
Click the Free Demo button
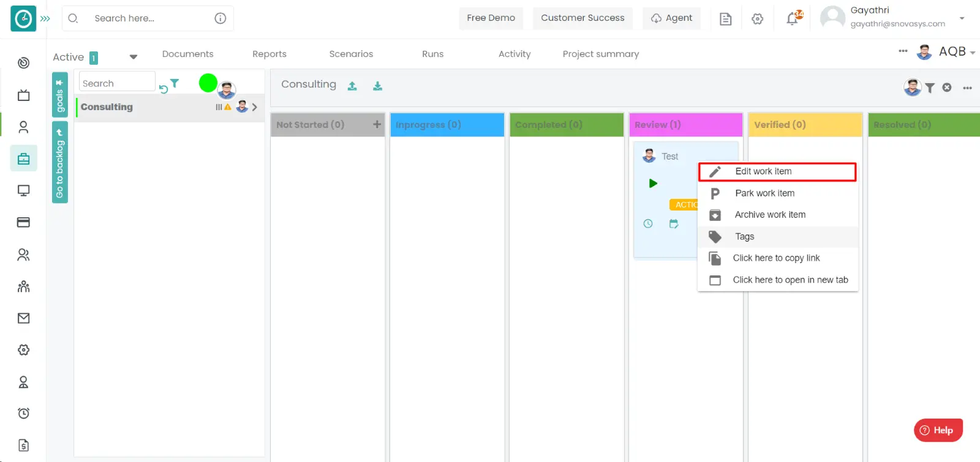coord(491,18)
